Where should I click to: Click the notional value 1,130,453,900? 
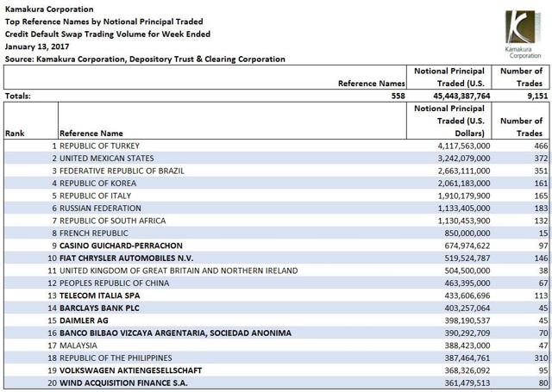coord(464,221)
